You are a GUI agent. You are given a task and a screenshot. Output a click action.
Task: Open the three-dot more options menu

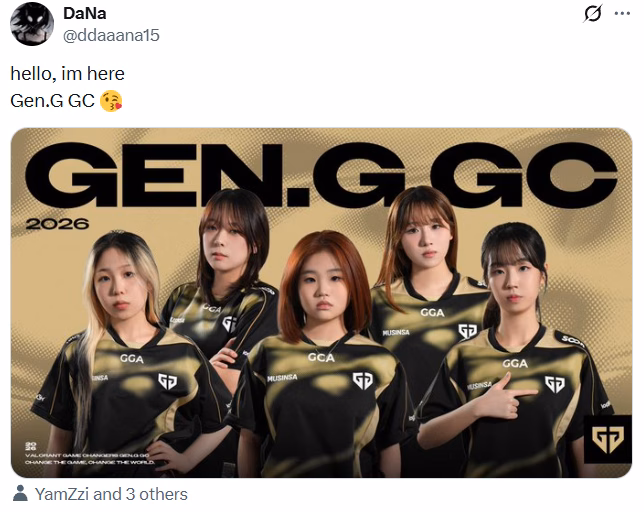622,14
